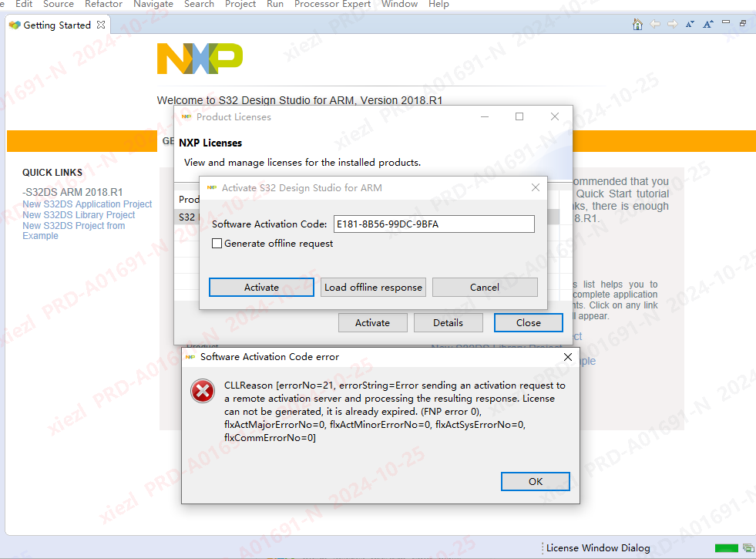Click the green progress bar in status bar
Screen dimensions: 756x559
click(x=727, y=548)
